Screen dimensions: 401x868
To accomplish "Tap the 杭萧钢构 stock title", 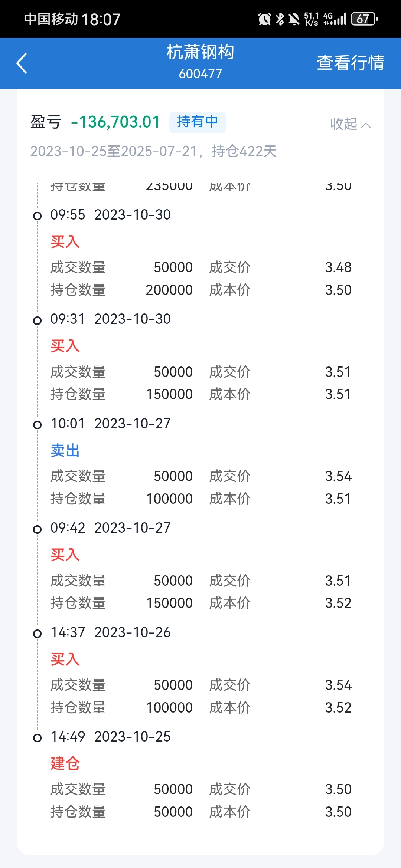I will tap(200, 52).
